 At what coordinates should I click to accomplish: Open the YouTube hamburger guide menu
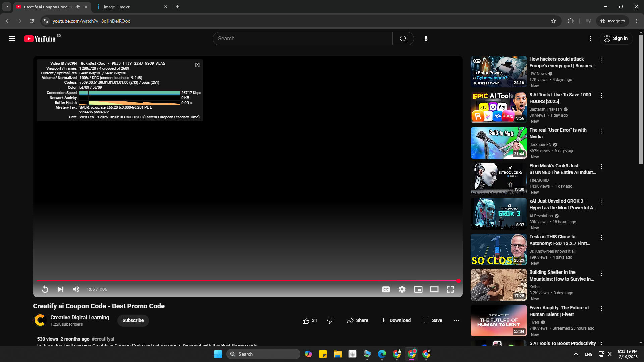pos(12,39)
